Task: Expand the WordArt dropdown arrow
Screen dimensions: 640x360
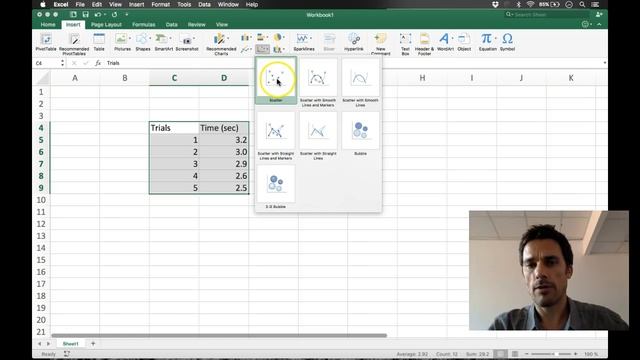Action: tap(452, 38)
